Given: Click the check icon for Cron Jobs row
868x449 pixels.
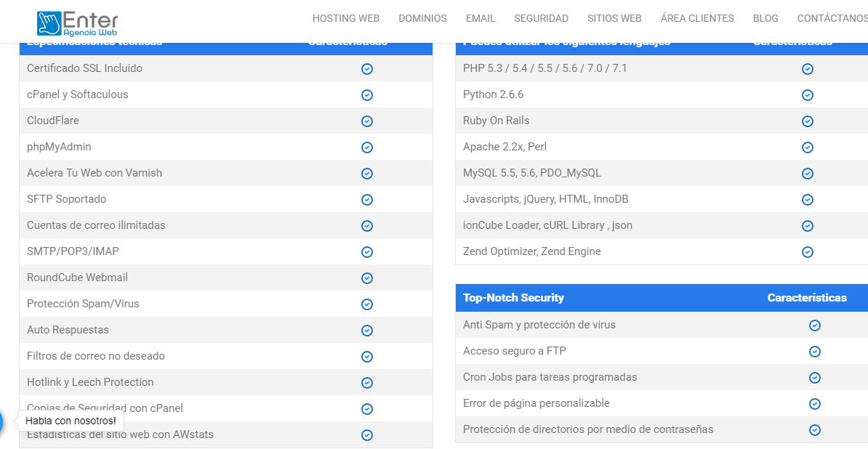Looking at the screenshot, I should click(x=814, y=378).
